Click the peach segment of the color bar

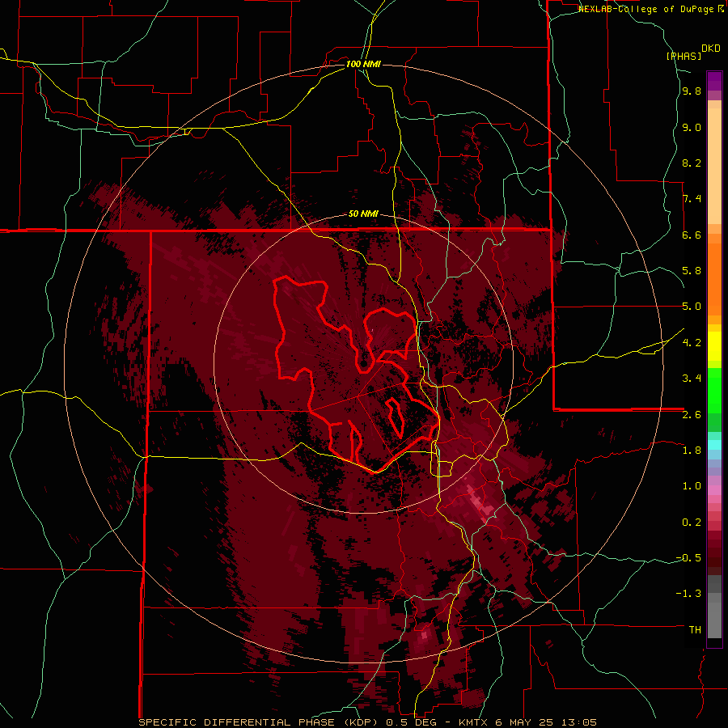coord(714,165)
